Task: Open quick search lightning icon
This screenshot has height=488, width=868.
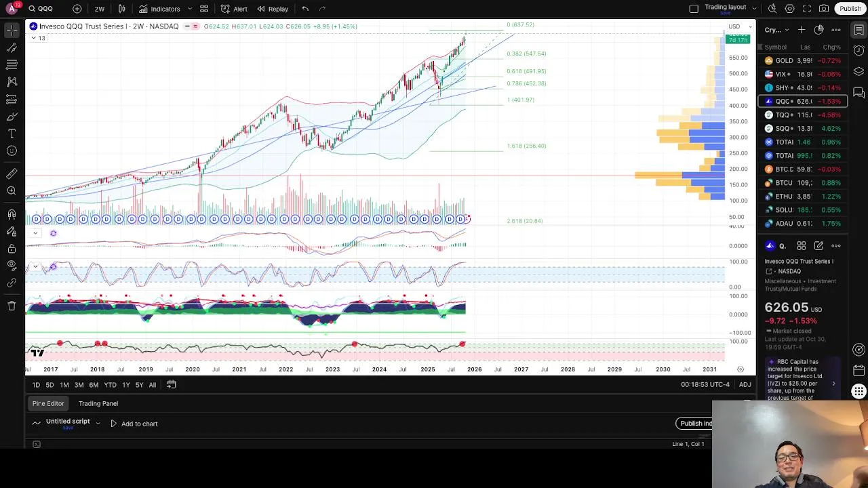Action: (772, 9)
